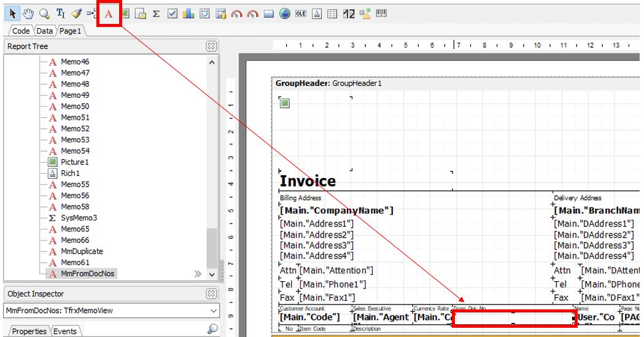Insert a CheckBox object from toolbar
644x337 pixels.
173,14
